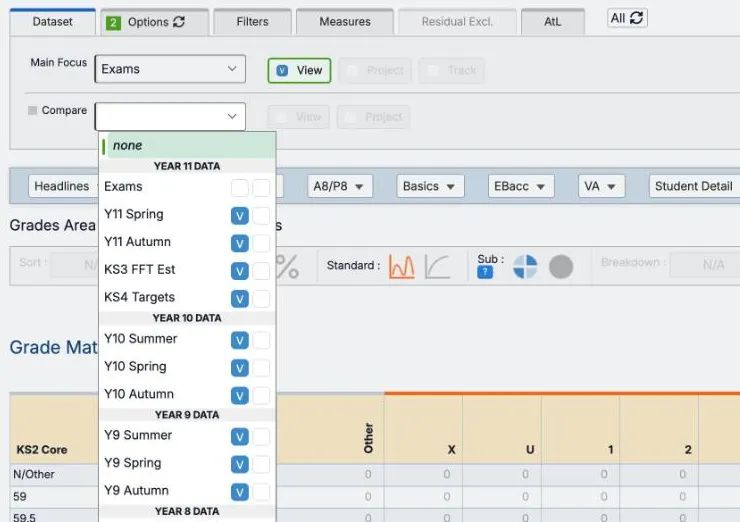Select the grey cumulative curve chart icon

(437, 267)
